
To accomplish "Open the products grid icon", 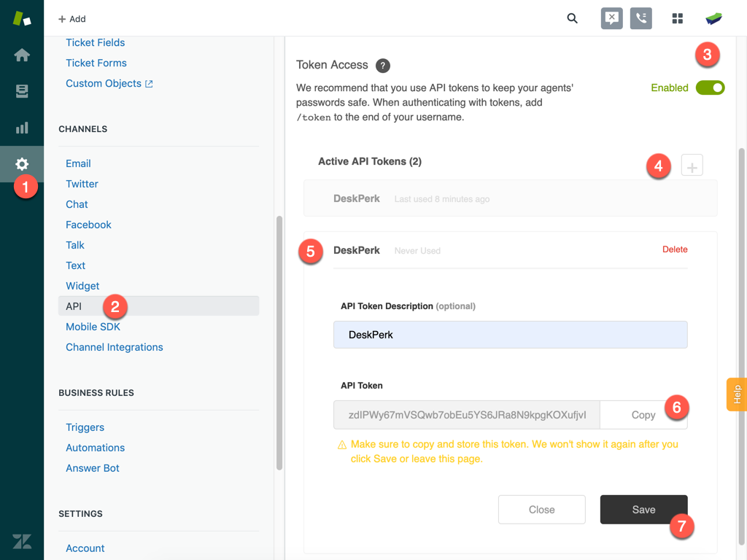I will pyautogui.click(x=677, y=18).
